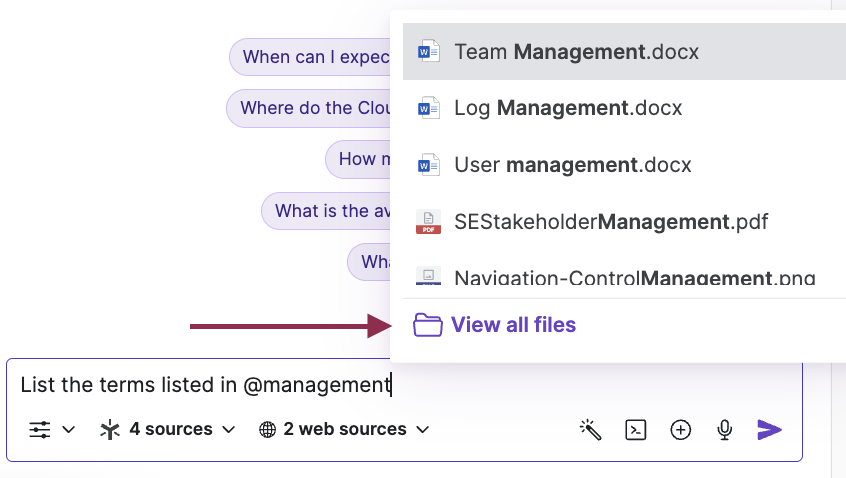Choose Log Management.docx file suggestion
Viewport: 846px width, 478px height.
(x=624, y=108)
